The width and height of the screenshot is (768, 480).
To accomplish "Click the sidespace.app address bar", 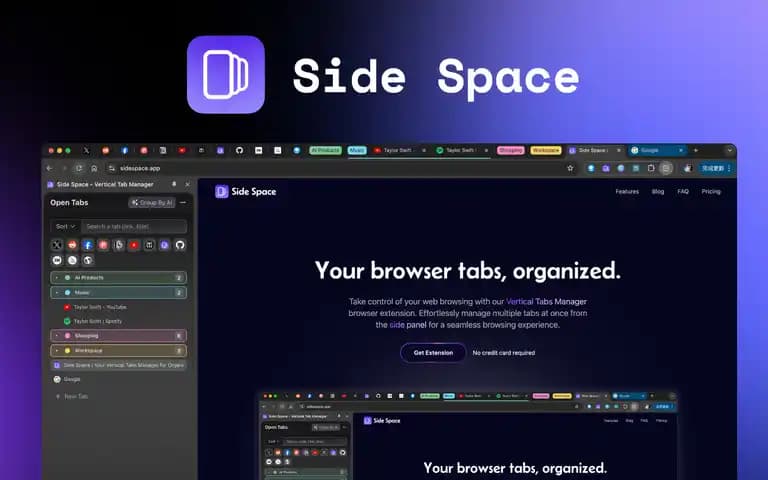I will pyautogui.click(x=338, y=168).
